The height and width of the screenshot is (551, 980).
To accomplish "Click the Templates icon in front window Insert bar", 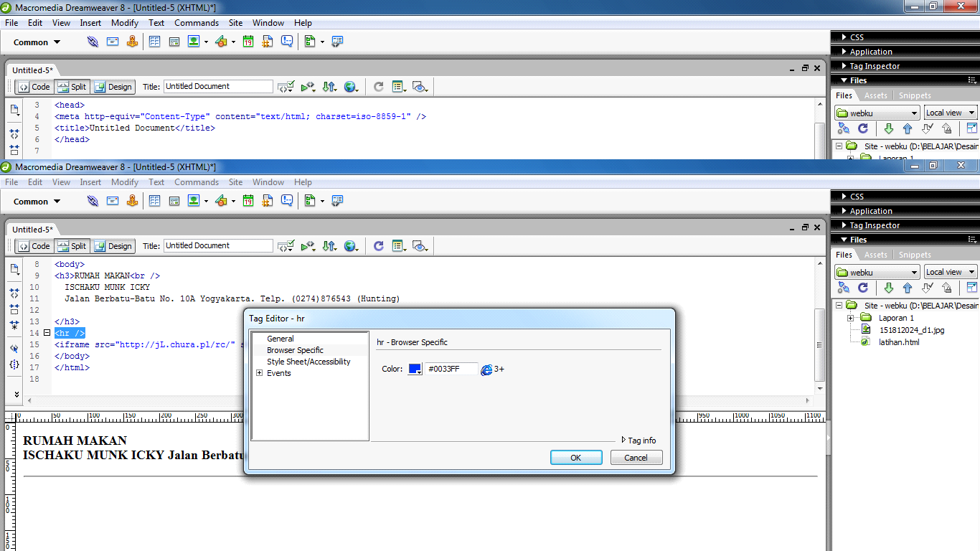I will pos(310,202).
